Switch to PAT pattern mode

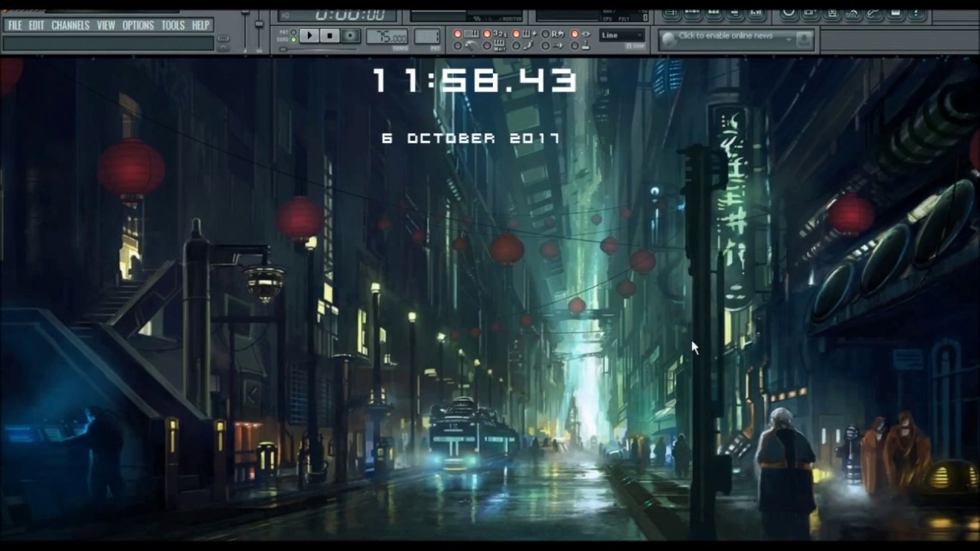[x=293, y=32]
